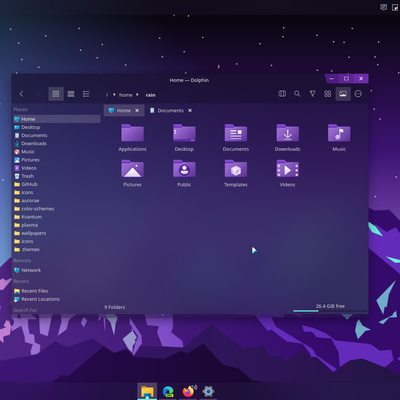
Task: Click root slash in breadcrumb
Action: click(107, 95)
